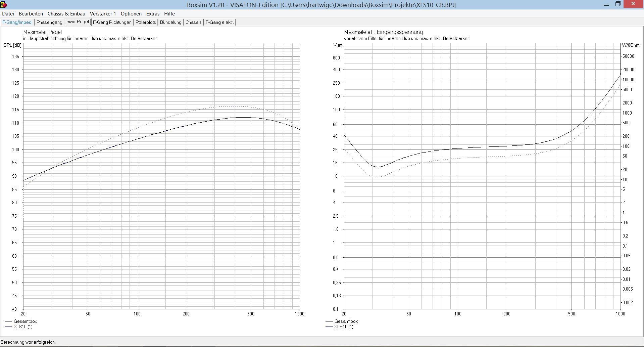The height and width of the screenshot is (347, 644).
Task: Click the 'V eff' axis label
Action: click(x=338, y=45)
